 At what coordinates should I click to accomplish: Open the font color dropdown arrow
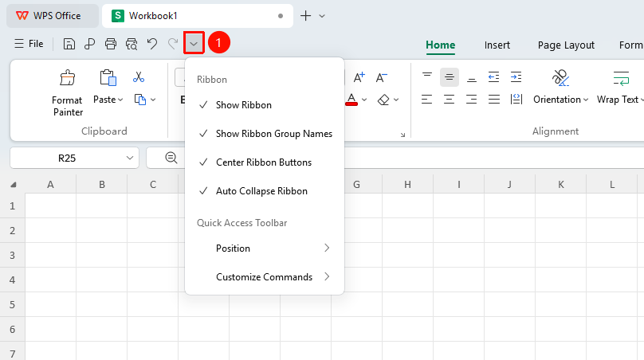tap(364, 100)
